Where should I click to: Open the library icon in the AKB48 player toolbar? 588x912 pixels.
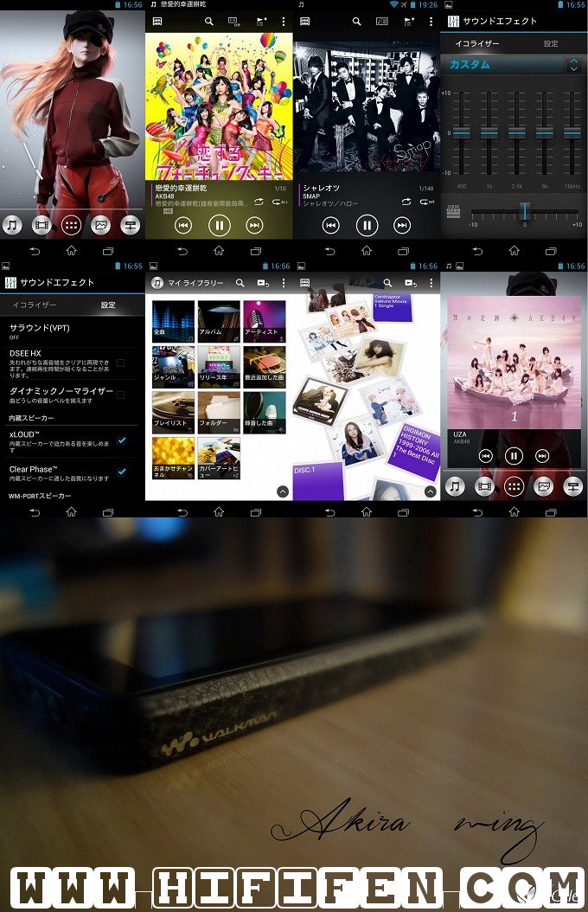(x=157, y=21)
